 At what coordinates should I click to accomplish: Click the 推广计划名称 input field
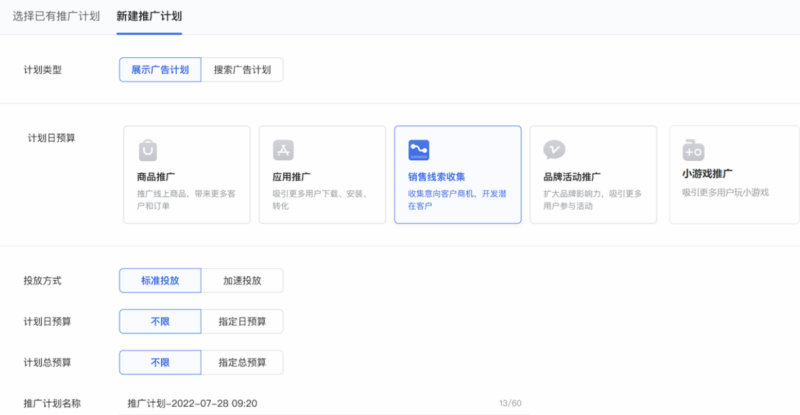(324, 403)
